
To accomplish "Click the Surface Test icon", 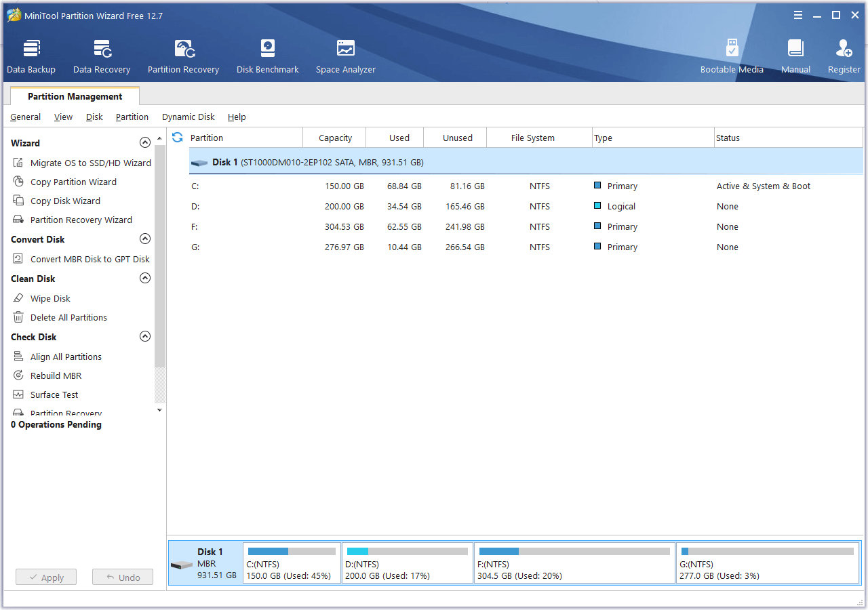I will [x=18, y=394].
